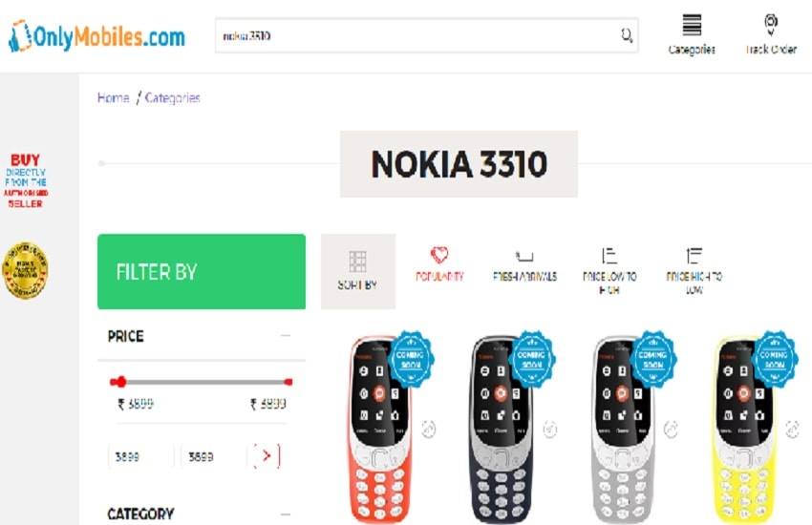Image resolution: width=812 pixels, height=525 pixels.
Task: Collapse the Category filter section
Action: tap(286, 514)
